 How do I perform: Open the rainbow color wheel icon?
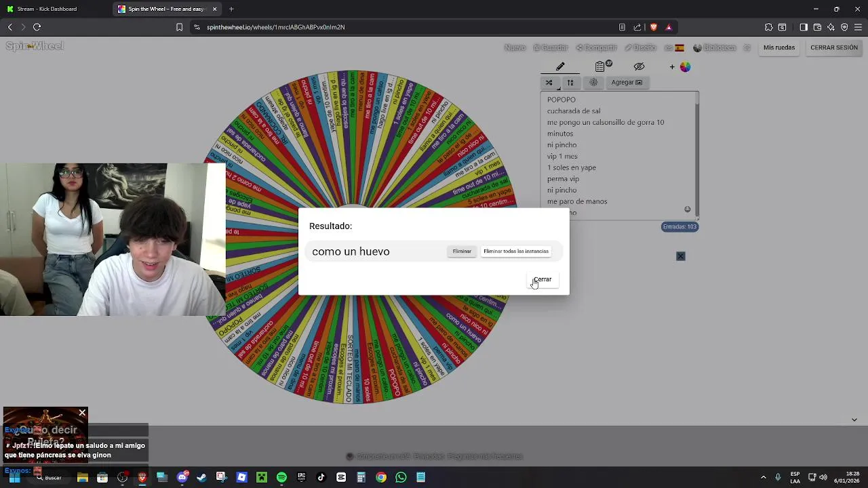685,67
